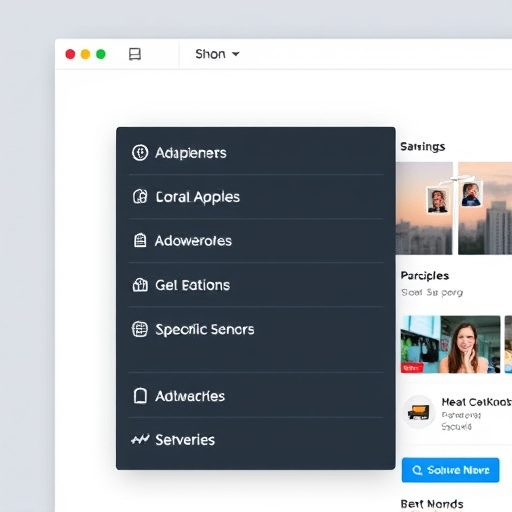
Task: Select the Setveries menu item
Action: coord(256,440)
